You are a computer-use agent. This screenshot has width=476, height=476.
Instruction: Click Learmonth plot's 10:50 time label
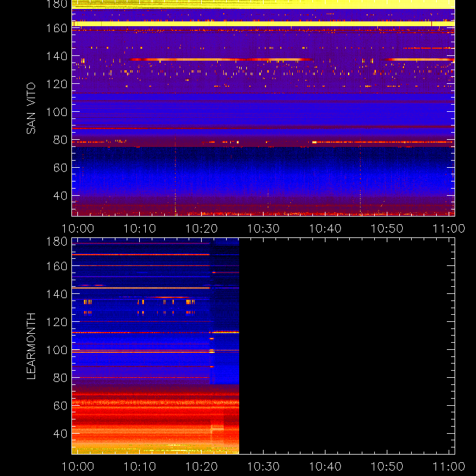[387, 466]
